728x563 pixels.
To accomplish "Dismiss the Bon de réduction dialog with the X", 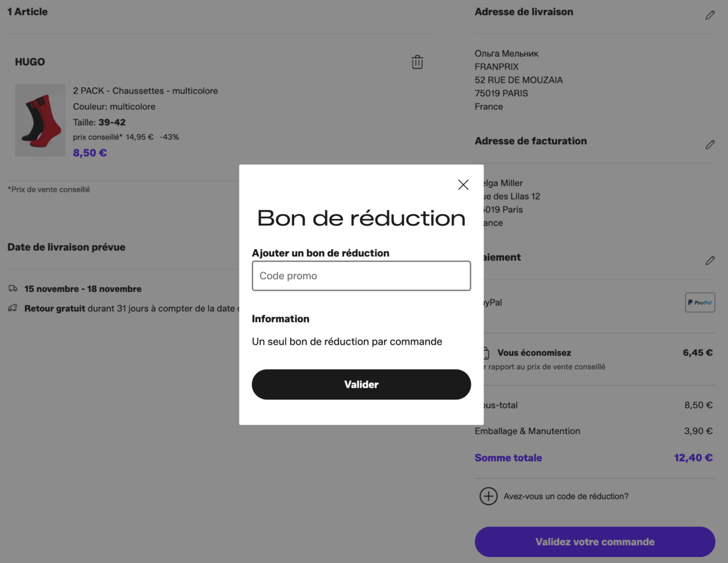I will point(463,184).
